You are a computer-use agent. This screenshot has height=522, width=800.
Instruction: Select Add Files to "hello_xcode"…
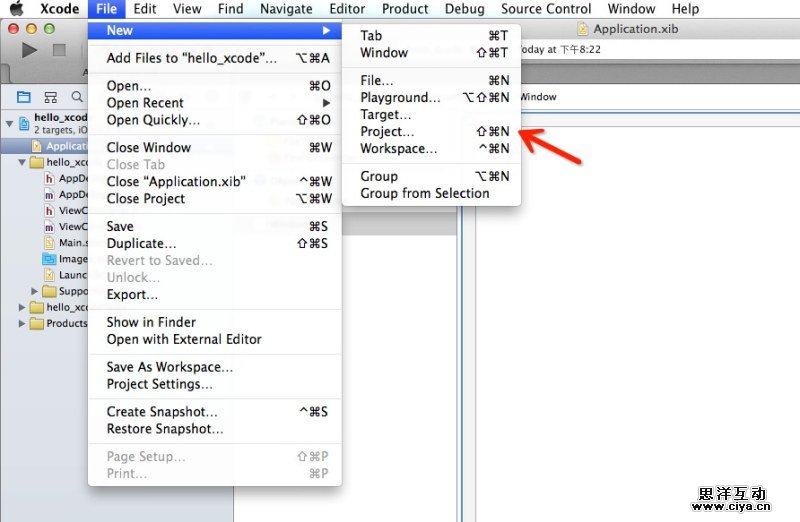(x=215, y=58)
